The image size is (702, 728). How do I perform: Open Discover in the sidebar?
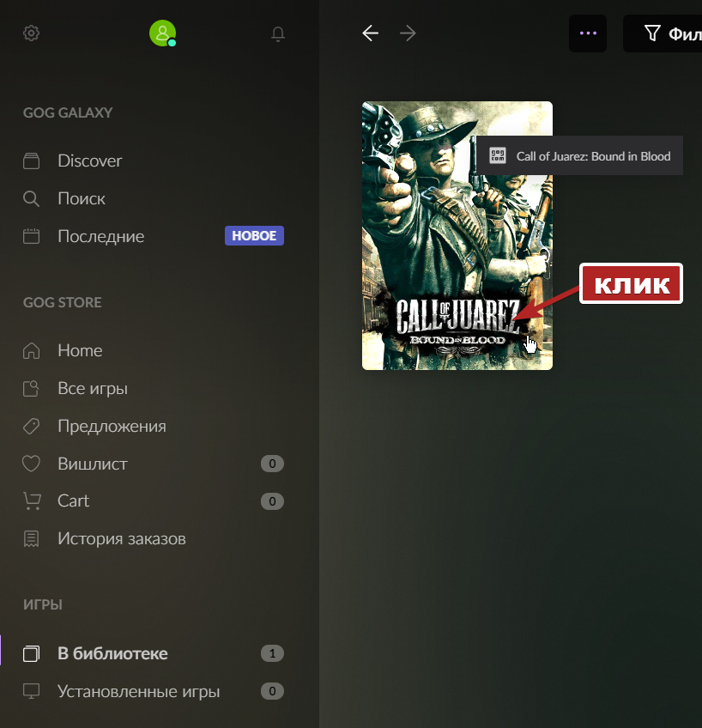[x=90, y=161]
